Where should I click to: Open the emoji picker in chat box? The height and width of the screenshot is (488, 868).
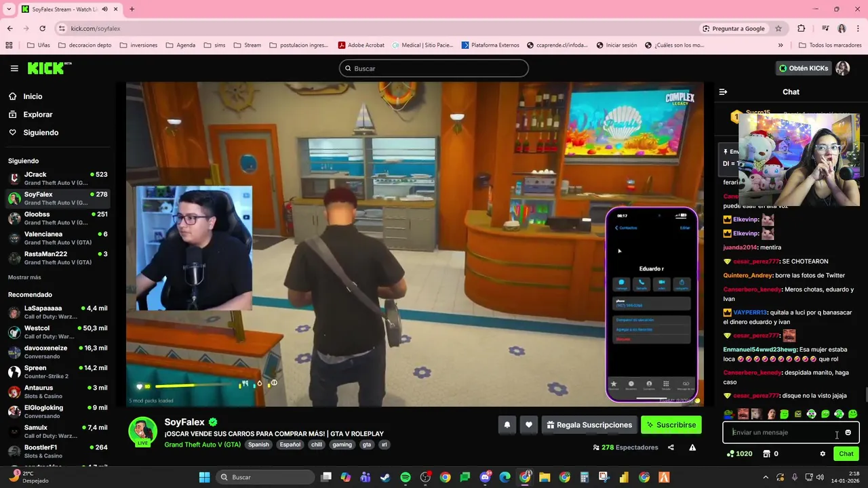[848, 432]
